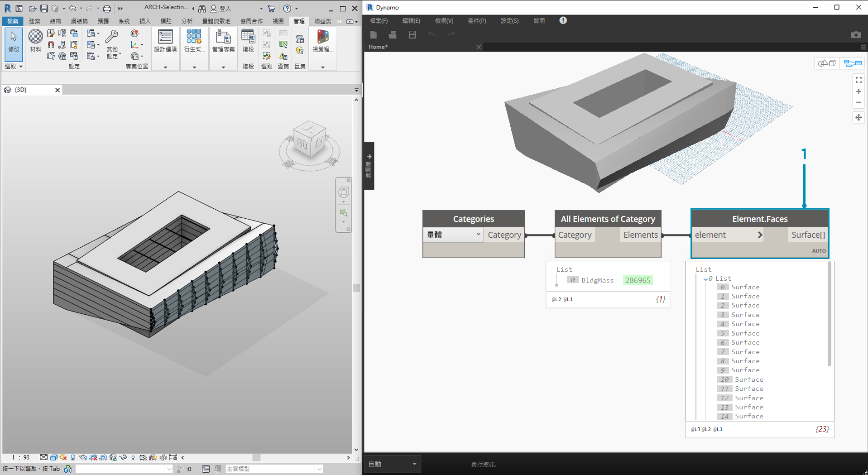Click the Dynamo camera export image icon

[x=856, y=35]
